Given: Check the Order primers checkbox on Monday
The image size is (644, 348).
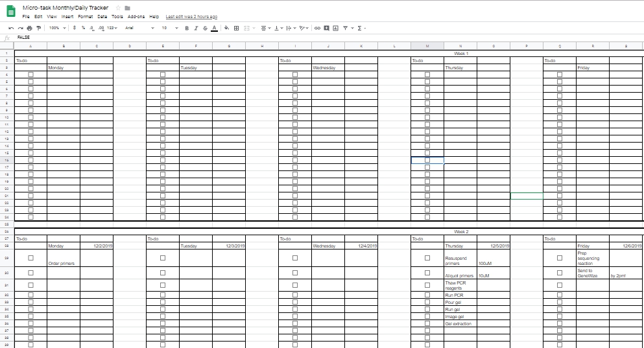Looking at the screenshot, I should pyautogui.click(x=30, y=258).
